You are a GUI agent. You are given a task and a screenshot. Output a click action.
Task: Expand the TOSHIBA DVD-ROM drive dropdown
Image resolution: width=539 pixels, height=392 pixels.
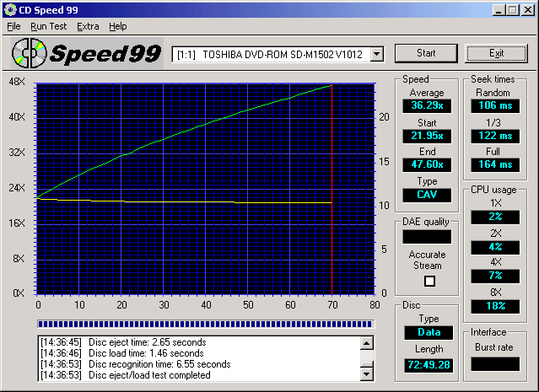376,54
